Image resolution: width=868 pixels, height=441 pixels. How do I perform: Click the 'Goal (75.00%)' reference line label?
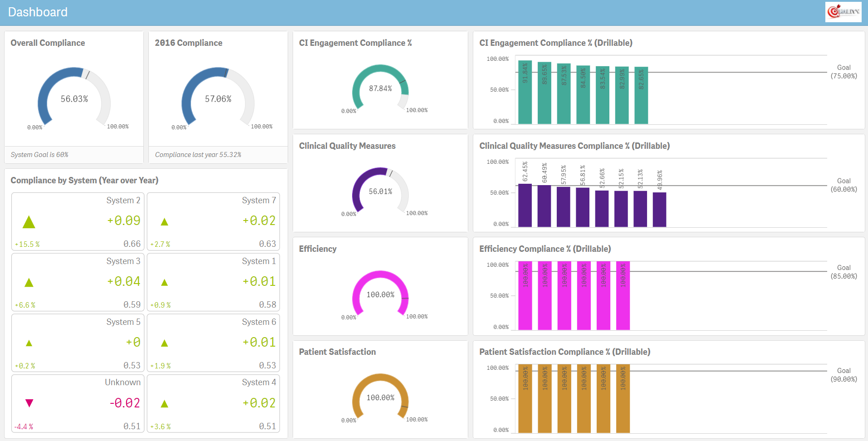(x=844, y=72)
